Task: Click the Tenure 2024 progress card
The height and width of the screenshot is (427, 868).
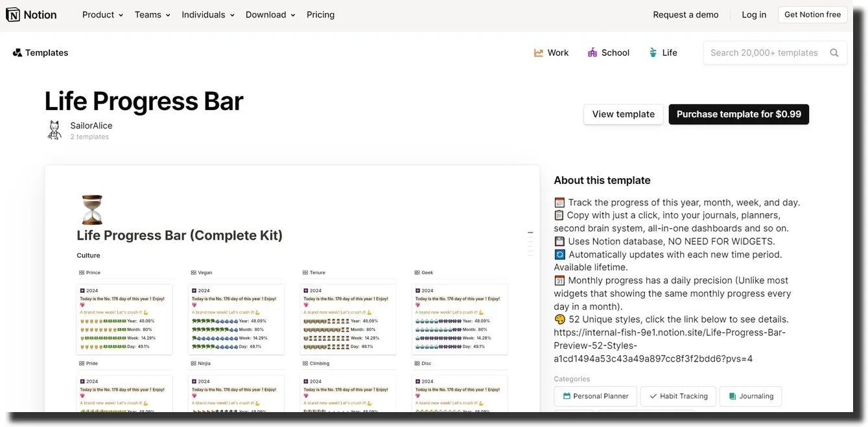Action: pyautogui.click(x=348, y=319)
